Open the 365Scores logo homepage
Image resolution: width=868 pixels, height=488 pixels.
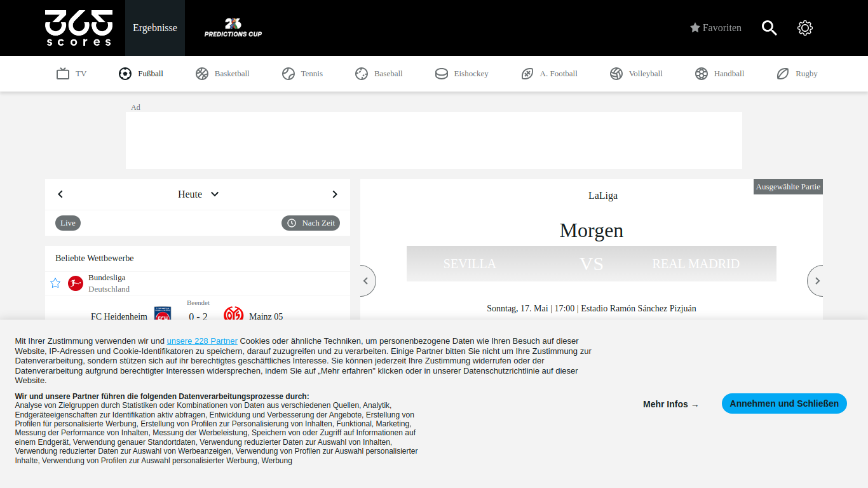[x=79, y=28]
